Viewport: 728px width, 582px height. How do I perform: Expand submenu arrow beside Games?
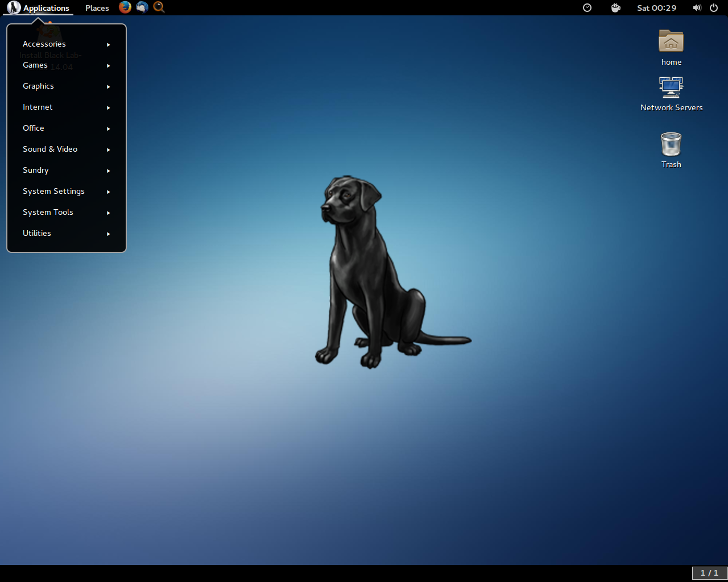tap(108, 65)
